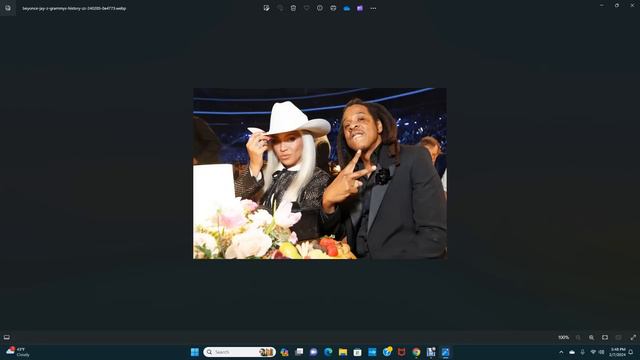Screen dimensions: 640x360
Task: Open the Windows Start menu
Action: pyautogui.click(x=195, y=352)
